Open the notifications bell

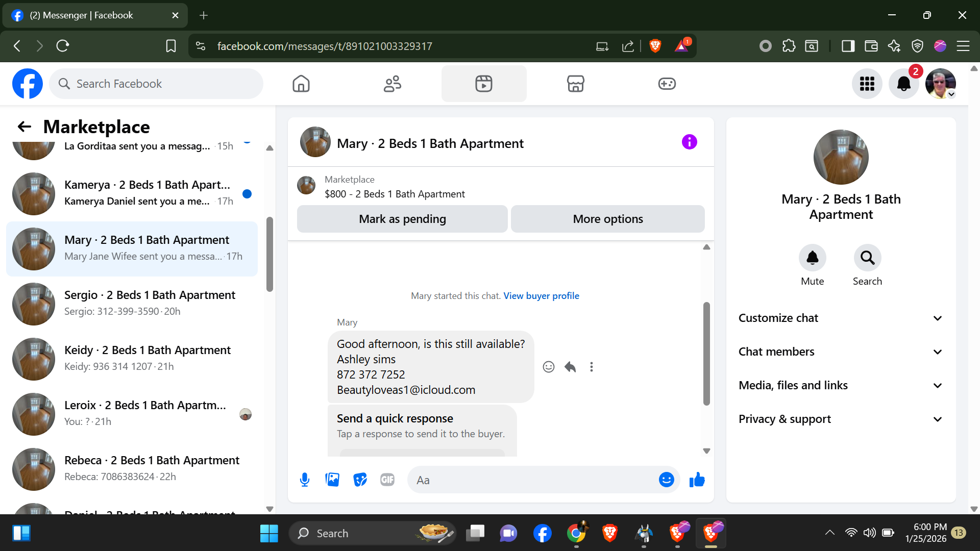(x=904, y=84)
